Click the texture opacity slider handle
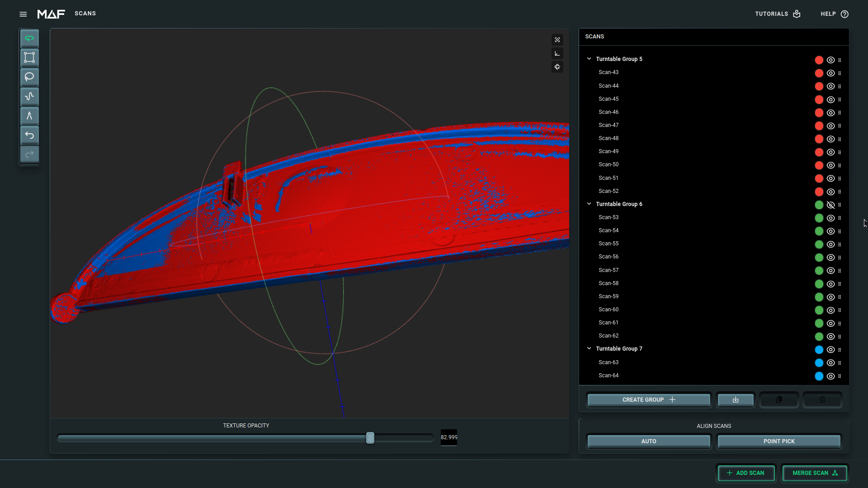Screen dimensions: 868x488 tap(370, 438)
